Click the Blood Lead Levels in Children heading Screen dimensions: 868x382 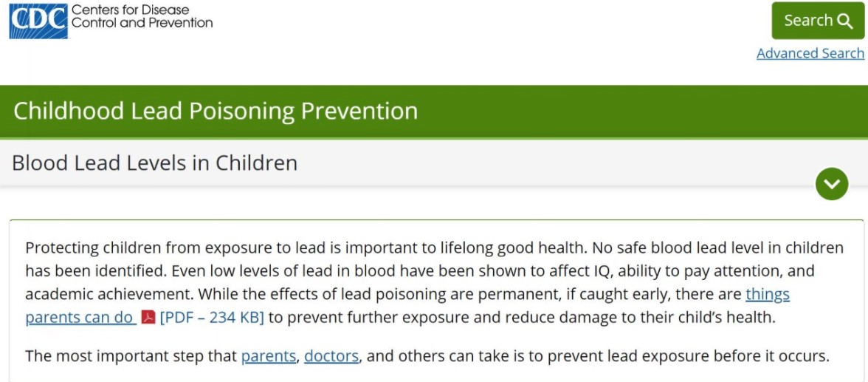pyautogui.click(x=155, y=163)
